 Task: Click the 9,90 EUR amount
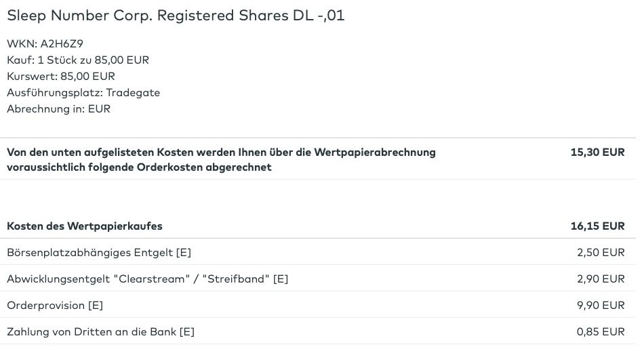tap(601, 306)
